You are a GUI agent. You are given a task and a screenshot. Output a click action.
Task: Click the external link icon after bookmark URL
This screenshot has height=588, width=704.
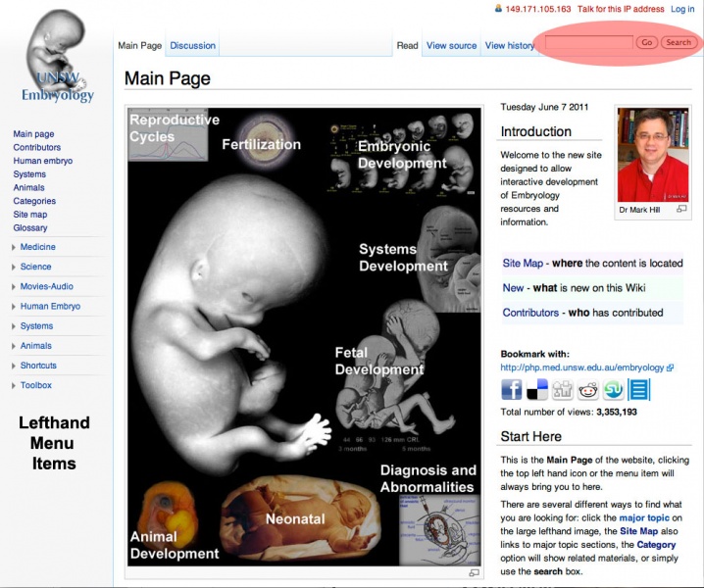(x=670, y=367)
